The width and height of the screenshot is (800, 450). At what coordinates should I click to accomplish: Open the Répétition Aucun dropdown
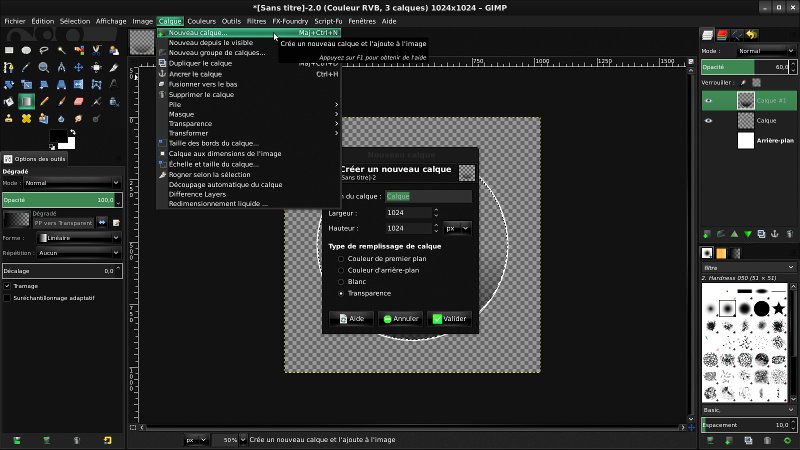click(79, 253)
